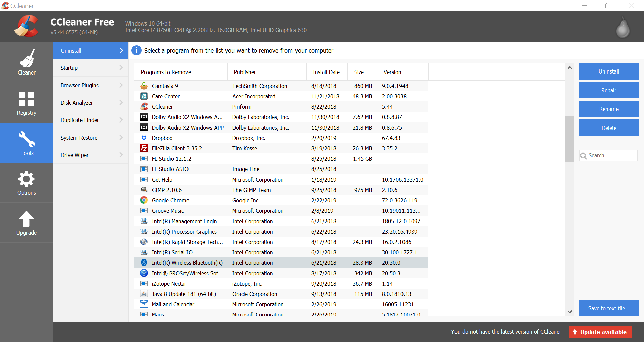Open the System Restore tab
The height and width of the screenshot is (342, 644).
pyautogui.click(x=91, y=138)
